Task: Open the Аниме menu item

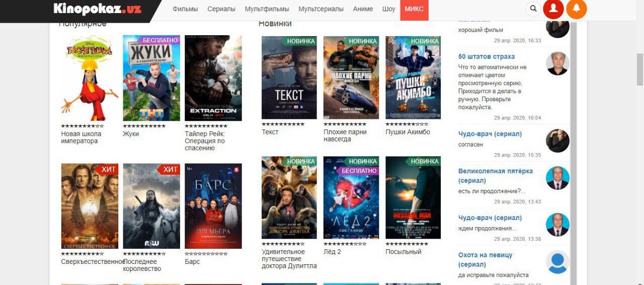Action: tap(363, 9)
